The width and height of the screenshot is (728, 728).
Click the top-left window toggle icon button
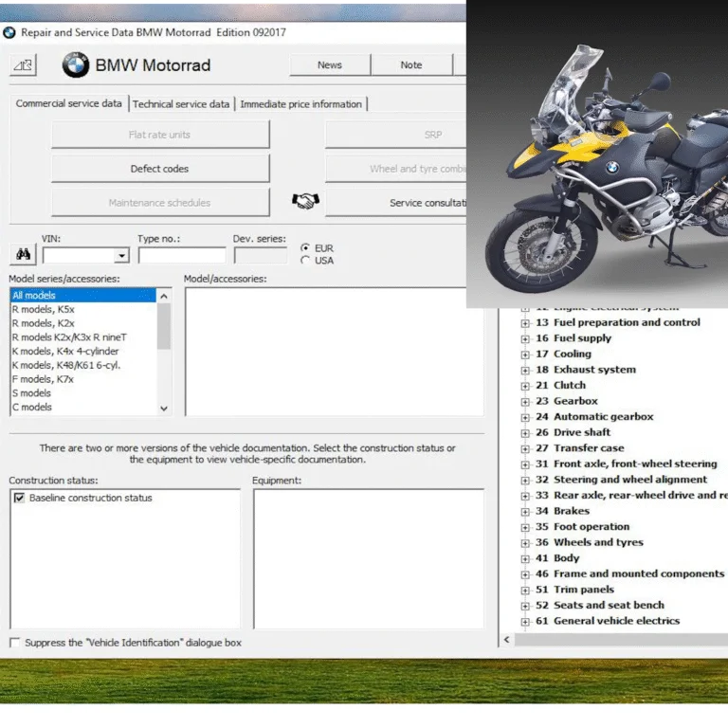(x=23, y=65)
